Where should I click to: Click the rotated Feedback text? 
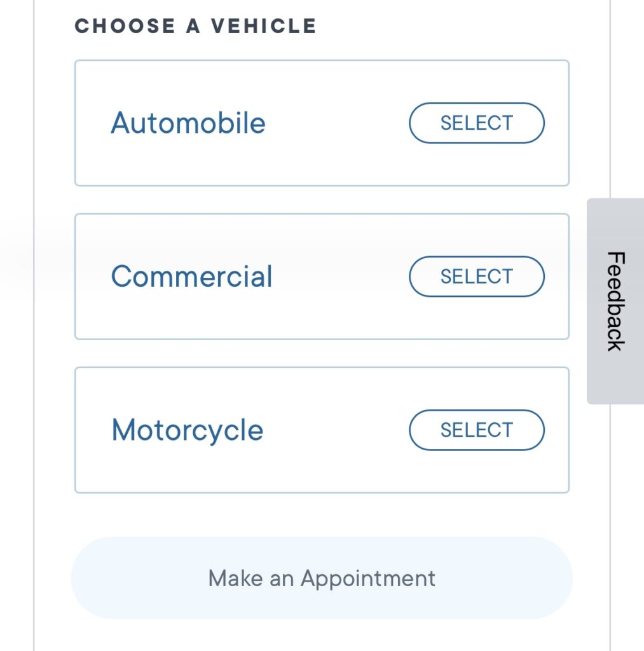616,301
